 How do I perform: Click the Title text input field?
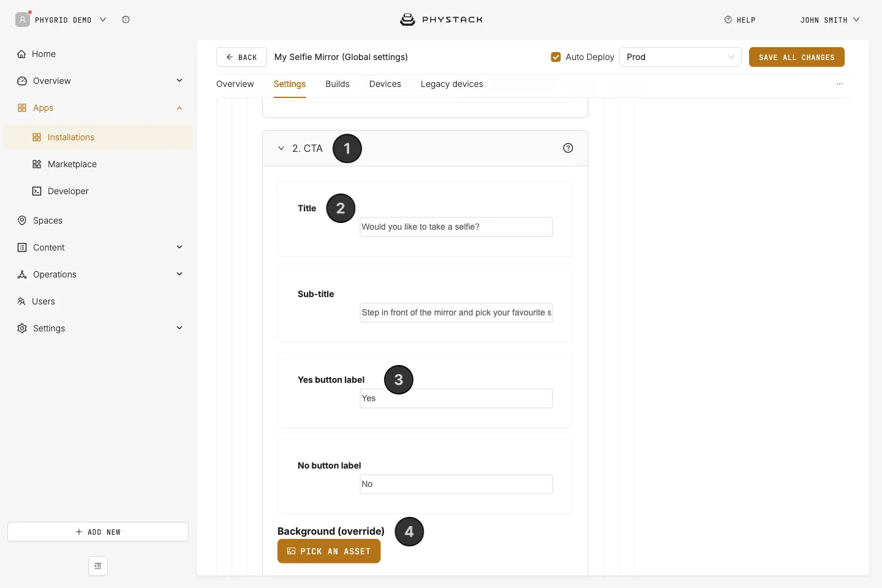(456, 227)
